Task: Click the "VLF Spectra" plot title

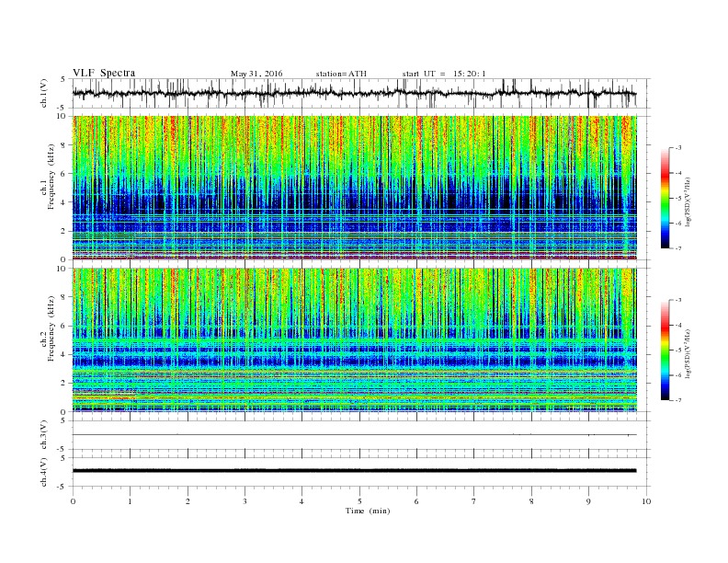Action: point(104,73)
